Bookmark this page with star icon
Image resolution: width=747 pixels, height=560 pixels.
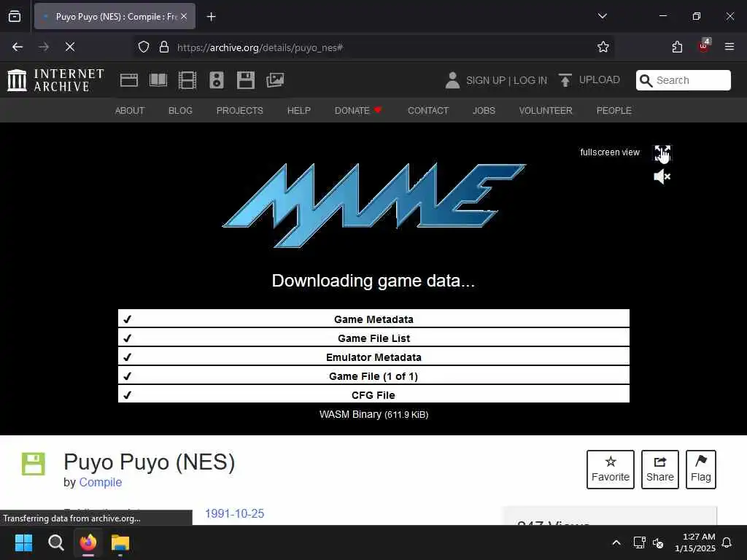[603, 47]
